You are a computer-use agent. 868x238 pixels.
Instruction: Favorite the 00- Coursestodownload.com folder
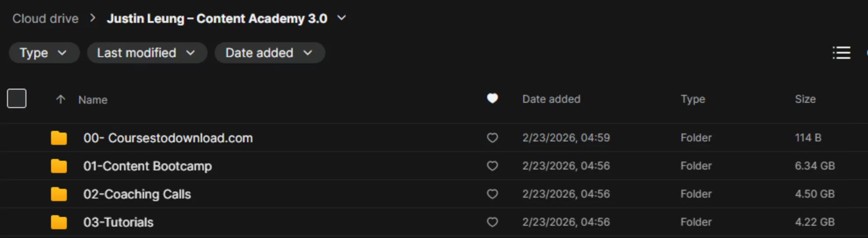(x=492, y=138)
